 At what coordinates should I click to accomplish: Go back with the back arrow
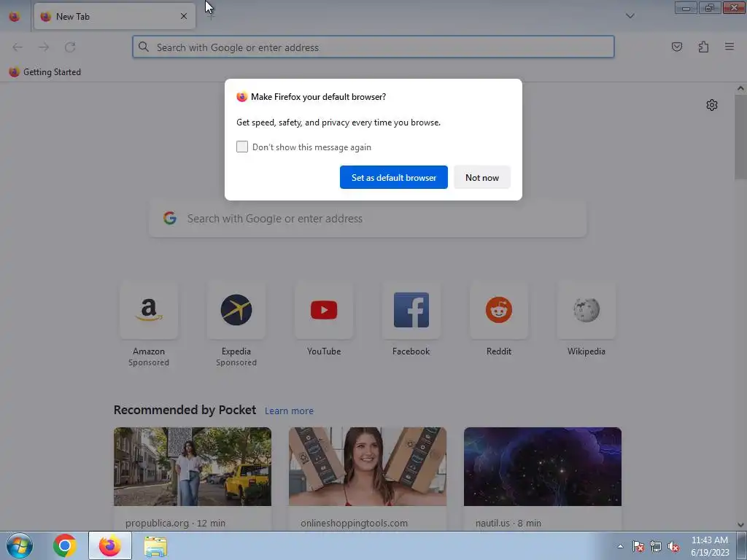(x=18, y=47)
